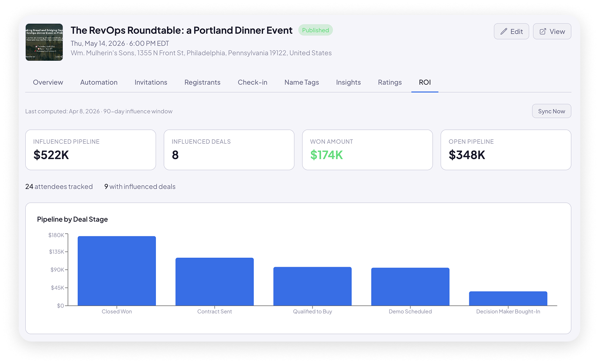599x364 pixels.
Task: Open the Insights tab
Action: 348,82
